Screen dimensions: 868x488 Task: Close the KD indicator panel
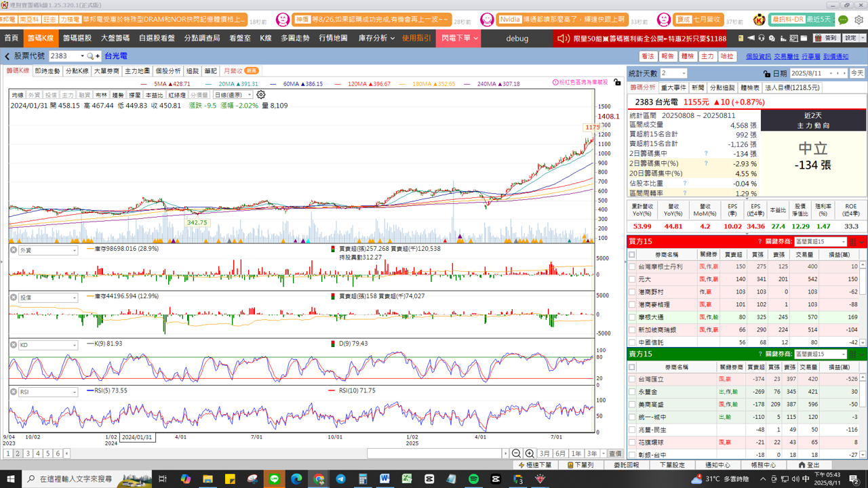click(13, 345)
